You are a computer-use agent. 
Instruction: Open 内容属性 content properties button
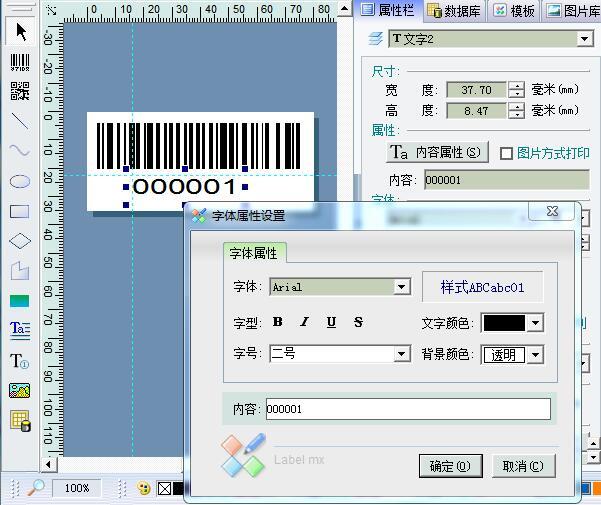click(x=437, y=152)
